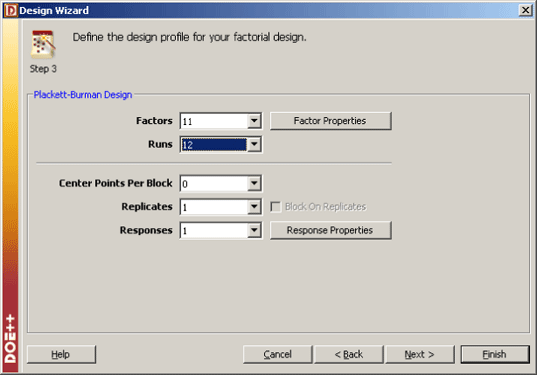Click the Replicates value field

[214, 207]
